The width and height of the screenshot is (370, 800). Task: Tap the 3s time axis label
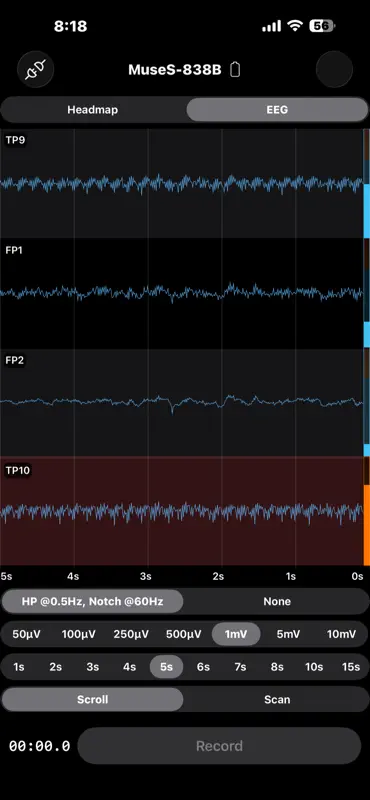coord(146,576)
